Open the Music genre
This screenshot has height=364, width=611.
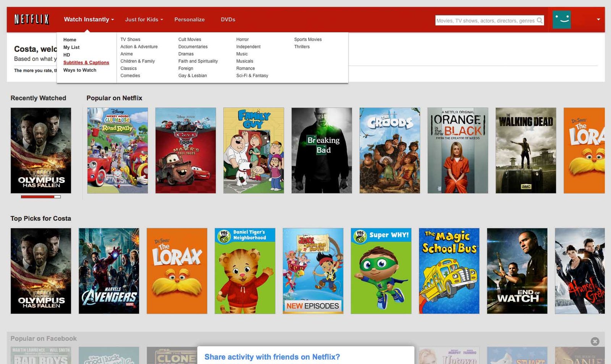point(242,54)
